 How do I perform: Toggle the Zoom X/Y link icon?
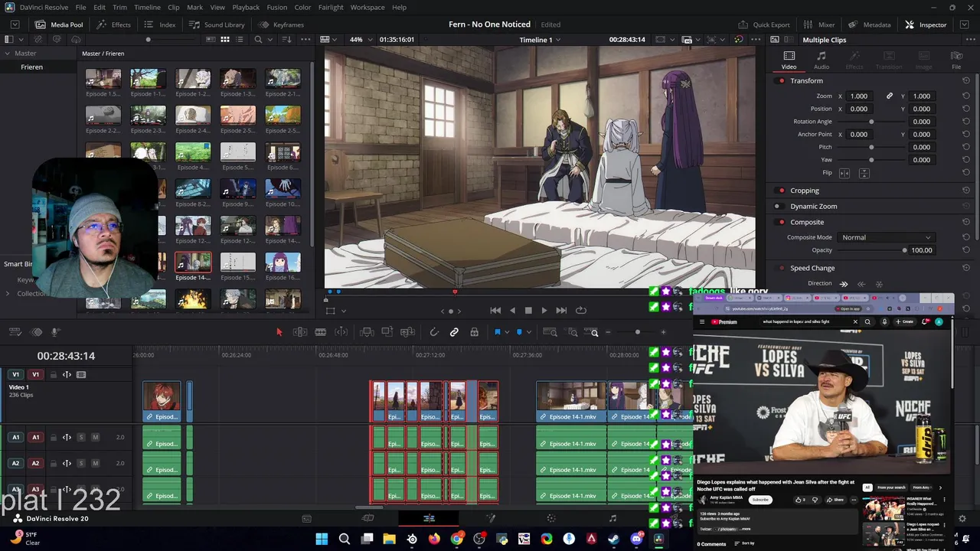(x=889, y=96)
